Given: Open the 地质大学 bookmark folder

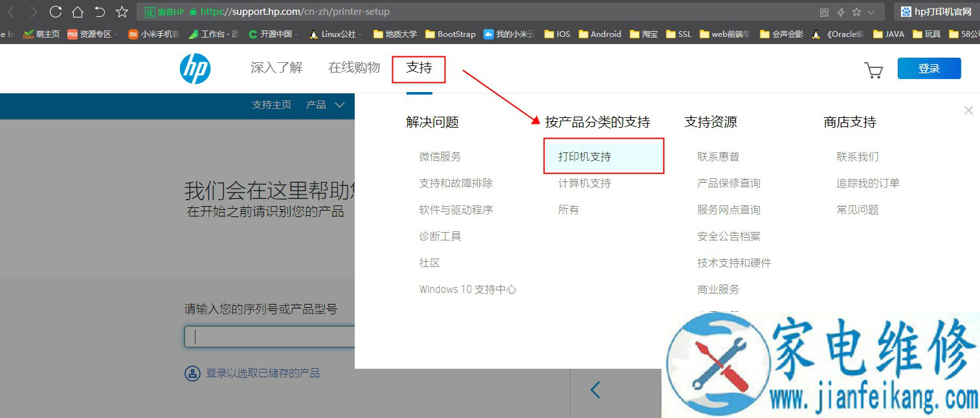Looking at the screenshot, I should [x=395, y=34].
